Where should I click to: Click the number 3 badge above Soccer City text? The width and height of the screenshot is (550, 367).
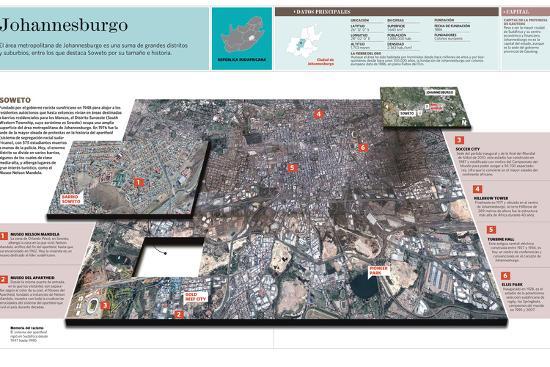click(x=460, y=140)
